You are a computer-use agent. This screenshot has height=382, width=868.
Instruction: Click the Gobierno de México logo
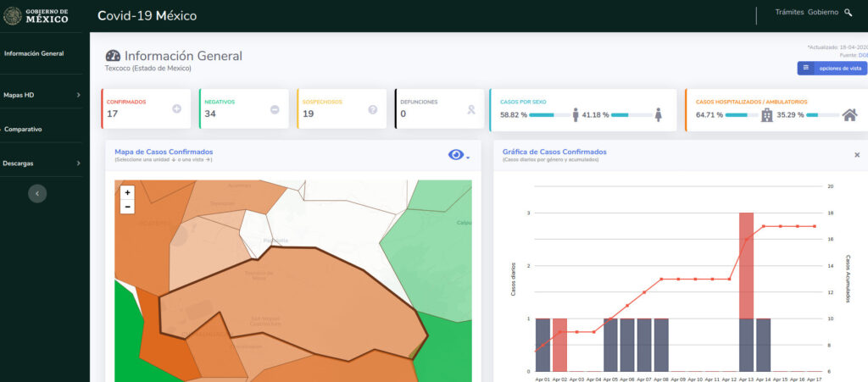click(36, 15)
